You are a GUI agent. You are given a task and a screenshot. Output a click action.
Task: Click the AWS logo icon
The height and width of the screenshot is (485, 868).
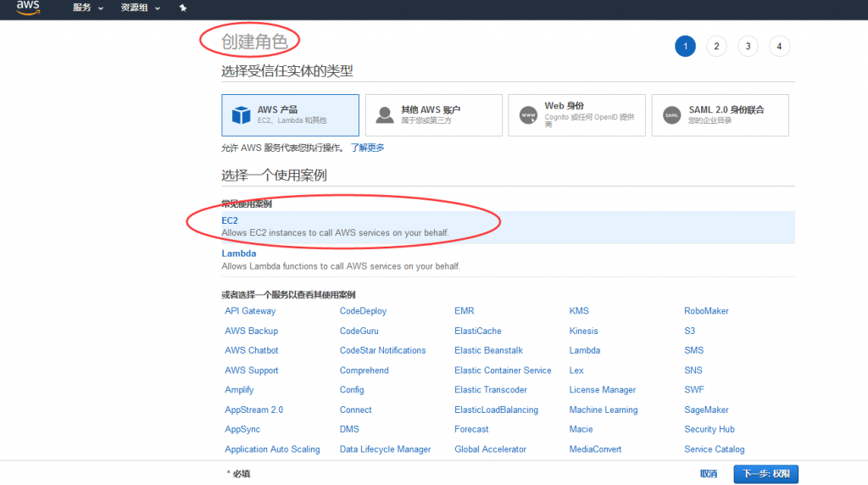pyautogui.click(x=28, y=7)
